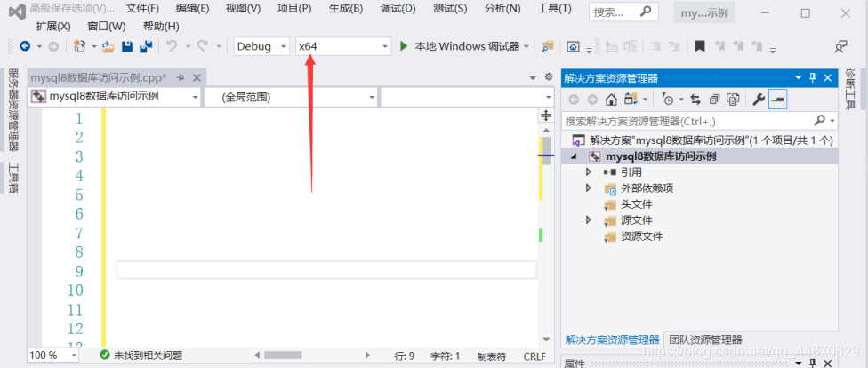Click the framed house icon in main toolbar

(573, 47)
